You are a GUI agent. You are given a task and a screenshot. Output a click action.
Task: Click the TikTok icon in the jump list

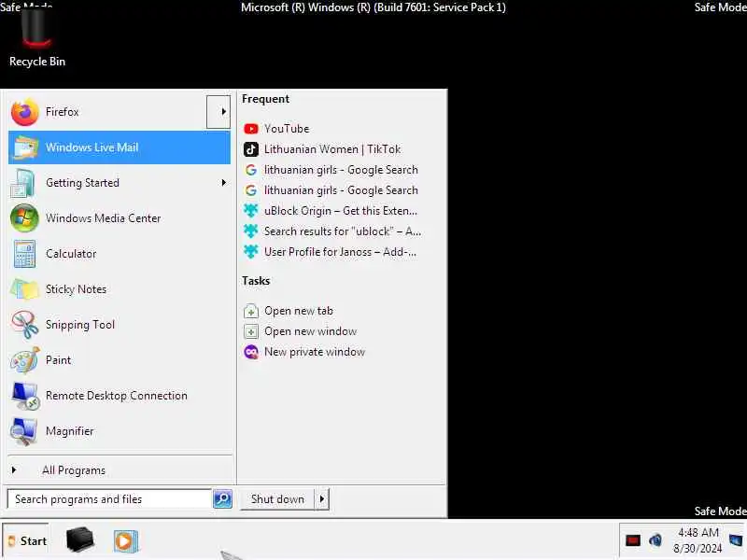(x=250, y=149)
